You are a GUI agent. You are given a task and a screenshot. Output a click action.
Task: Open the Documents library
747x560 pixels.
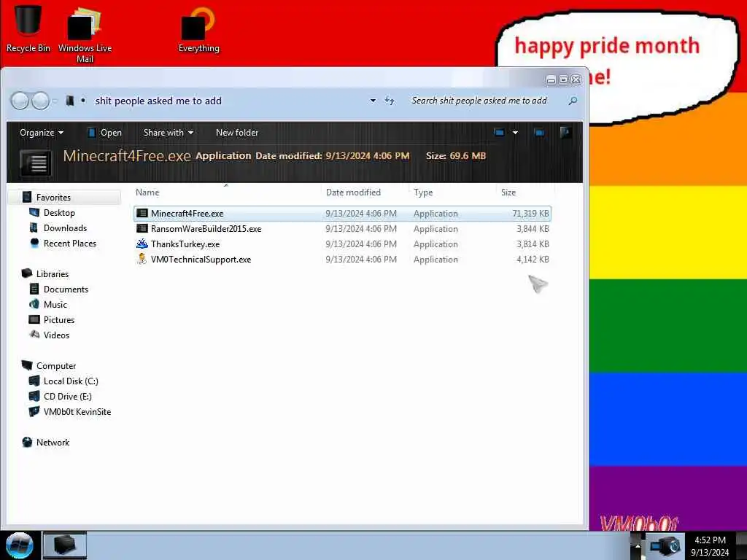tap(66, 289)
